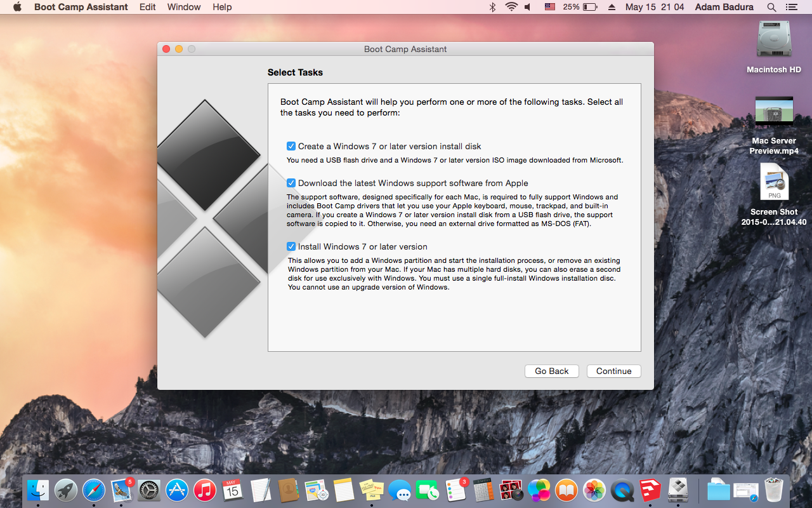The width and height of the screenshot is (812, 508).
Task: Click the Go Back button
Action: click(x=551, y=371)
